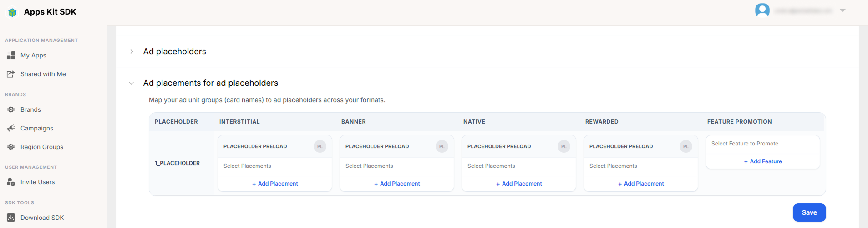
Task: Open Invite Users page
Action: (x=37, y=182)
